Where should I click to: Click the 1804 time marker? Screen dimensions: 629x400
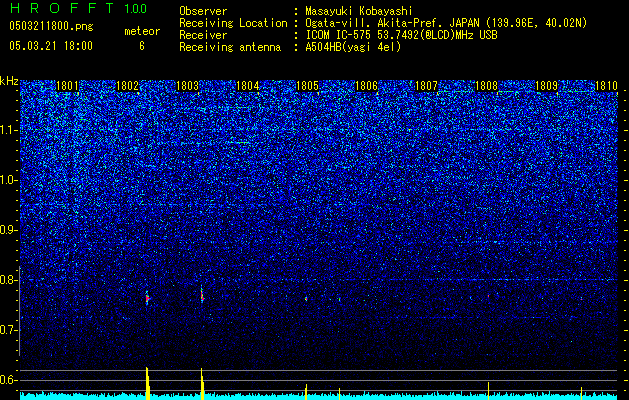coord(247,86)
